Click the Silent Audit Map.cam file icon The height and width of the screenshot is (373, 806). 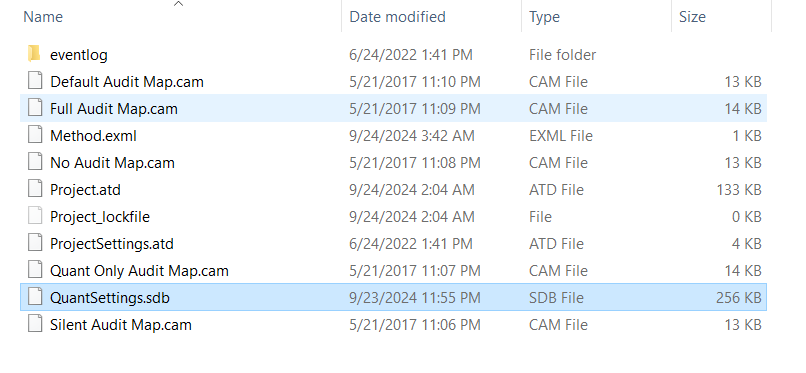(x=34, y=325)
